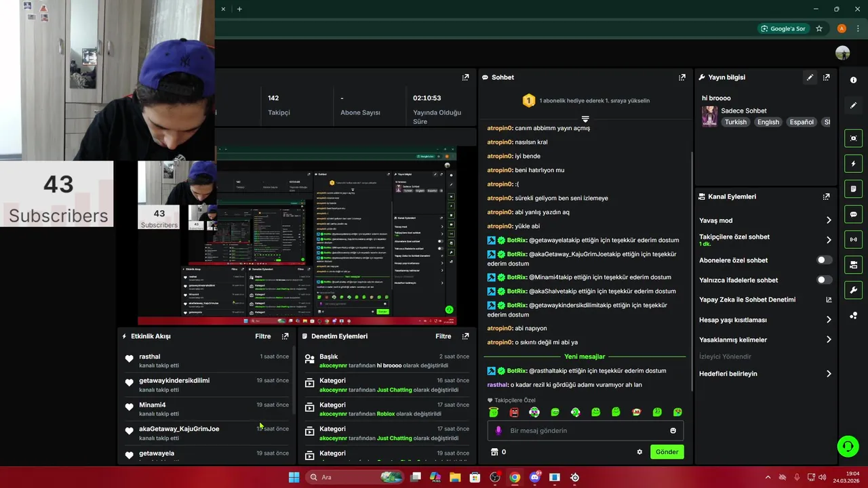Image resolution: width=868 pixels, height=488 pixels.
Task: Edit stream info with Yayın bilgisi pencil
Action: click(x=810, y=77)
